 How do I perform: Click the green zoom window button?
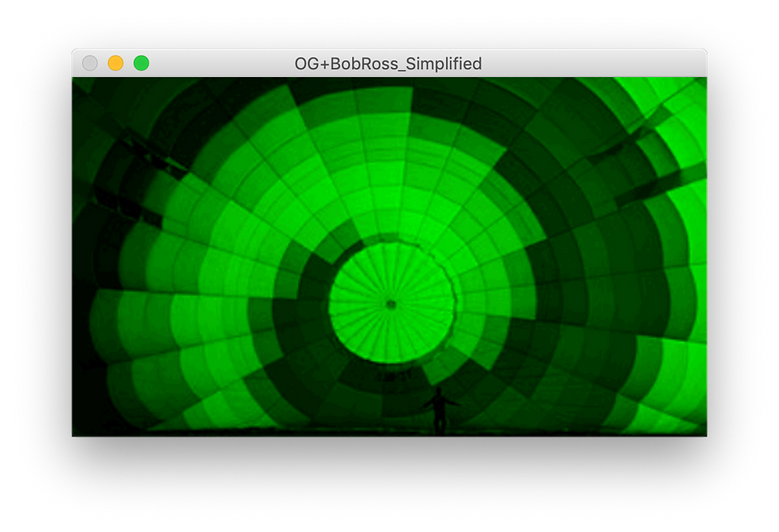141,63
